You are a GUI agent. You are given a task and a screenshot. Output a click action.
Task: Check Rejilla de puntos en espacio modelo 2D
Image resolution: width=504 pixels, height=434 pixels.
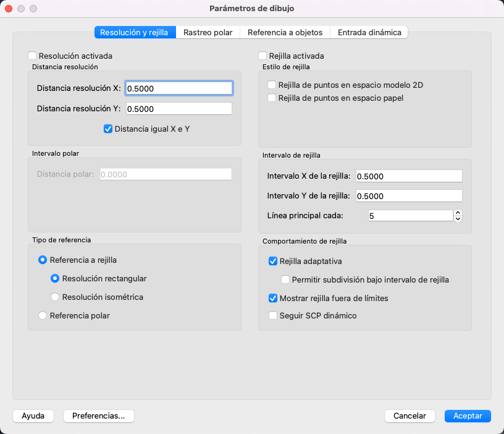[x=272, y=85]
